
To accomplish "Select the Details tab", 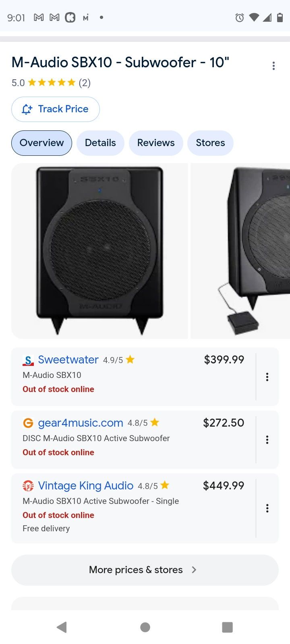I will [100, 143].
